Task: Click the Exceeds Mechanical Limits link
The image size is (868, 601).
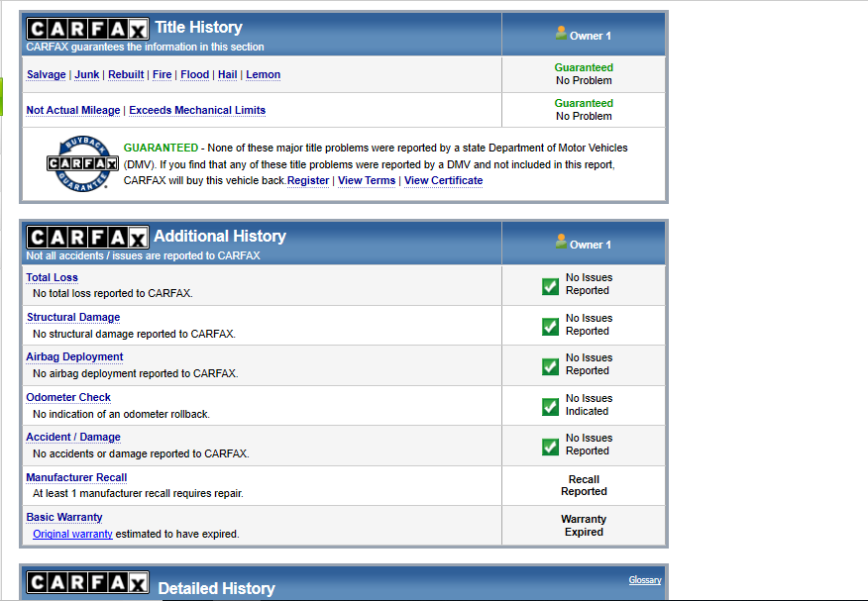Action: point(197,110)
